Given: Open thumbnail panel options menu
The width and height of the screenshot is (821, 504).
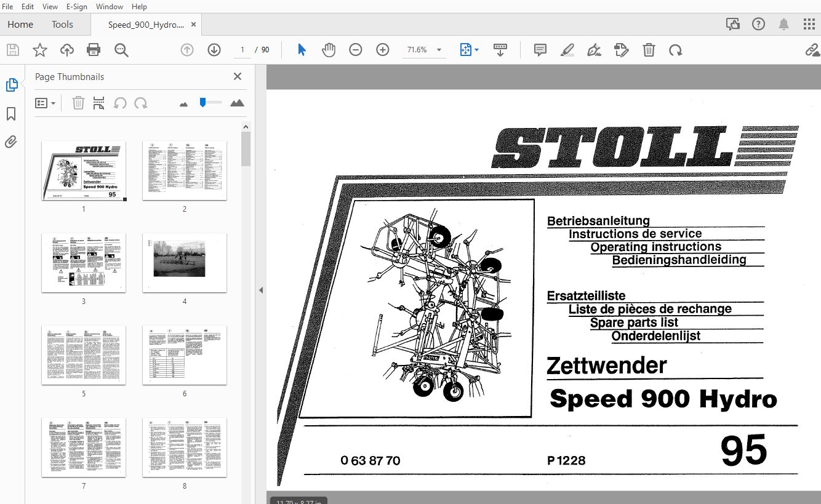Looking at the screenshot, I should point(46,103).
